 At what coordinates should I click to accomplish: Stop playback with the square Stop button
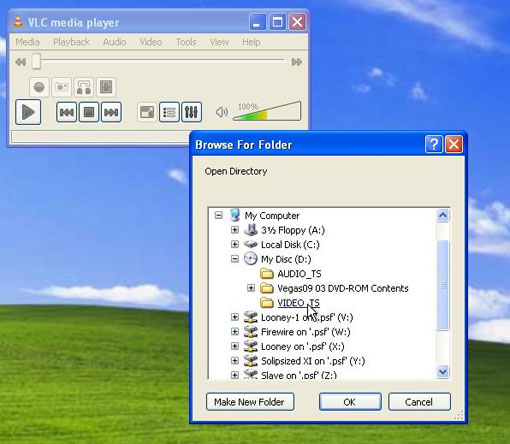[89, 112]
